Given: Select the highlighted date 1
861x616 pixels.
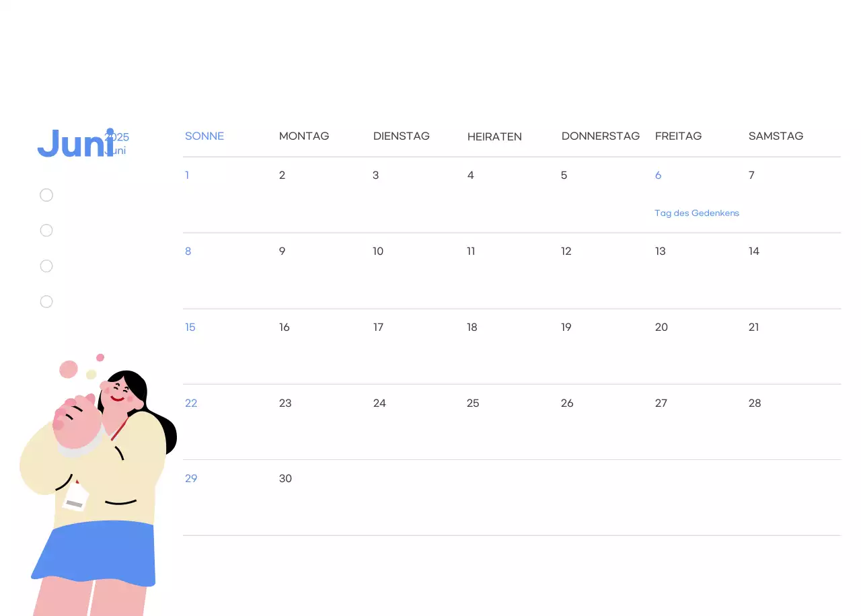Looking at the screenshot, I should pyautogui.click(x=187, y=175).
